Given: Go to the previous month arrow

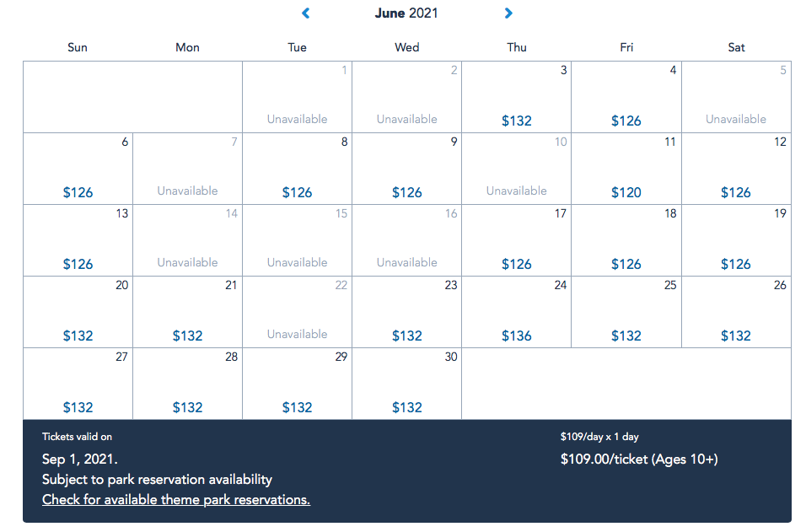Looking at the screenshot, I should (x=306, y=13).
